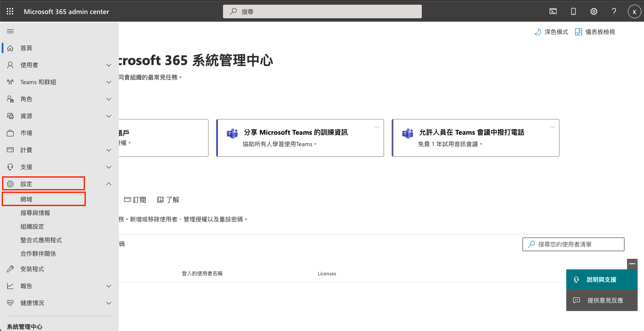This screenshot has height=331, width=644.
Task: Expand the 角色 chevron
Action: (x=109, y=99)
